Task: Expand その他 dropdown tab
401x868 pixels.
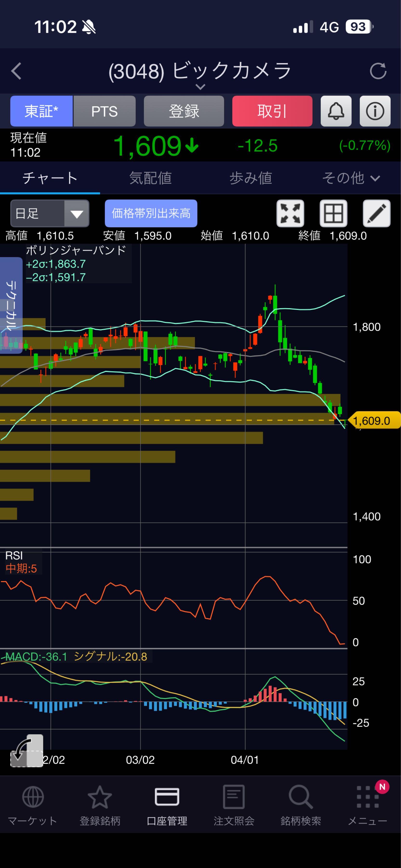Action: (x=351, y=178)
